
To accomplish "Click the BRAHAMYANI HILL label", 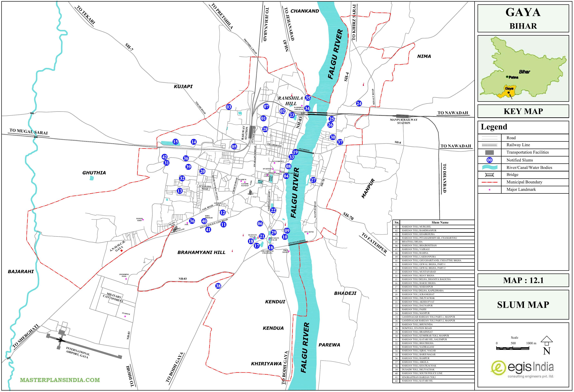I will click(201, 252).
